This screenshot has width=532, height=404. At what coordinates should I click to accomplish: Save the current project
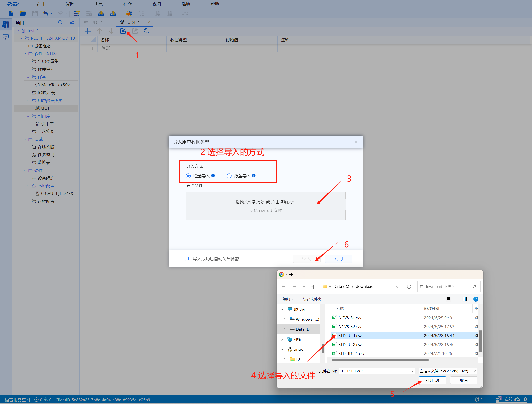click(35, 14)
